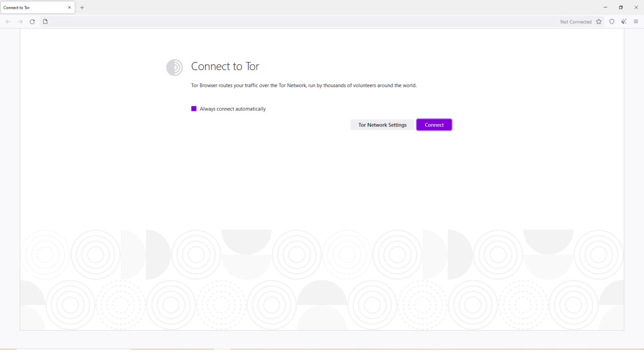Open a new browser tab
The width and height of the screenshot is (644, 362).
[x=82, y=7]
